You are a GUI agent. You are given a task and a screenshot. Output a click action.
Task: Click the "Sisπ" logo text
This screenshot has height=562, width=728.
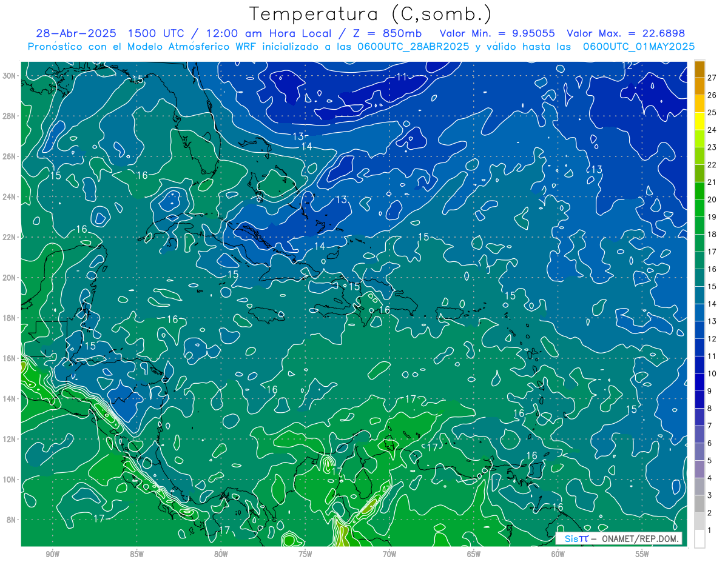576,538
